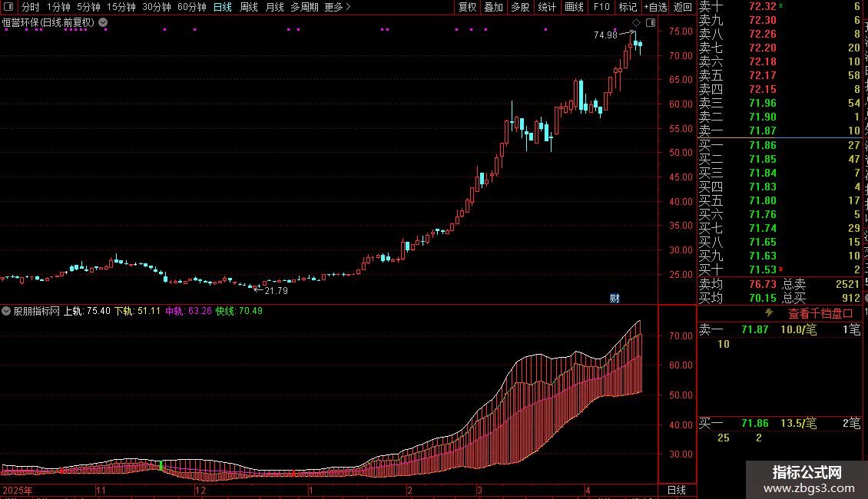Image resolution: width=868 pixels, height=499 pixels.
Task: Click month 3 on the time axis
Action: click(480, 490)
